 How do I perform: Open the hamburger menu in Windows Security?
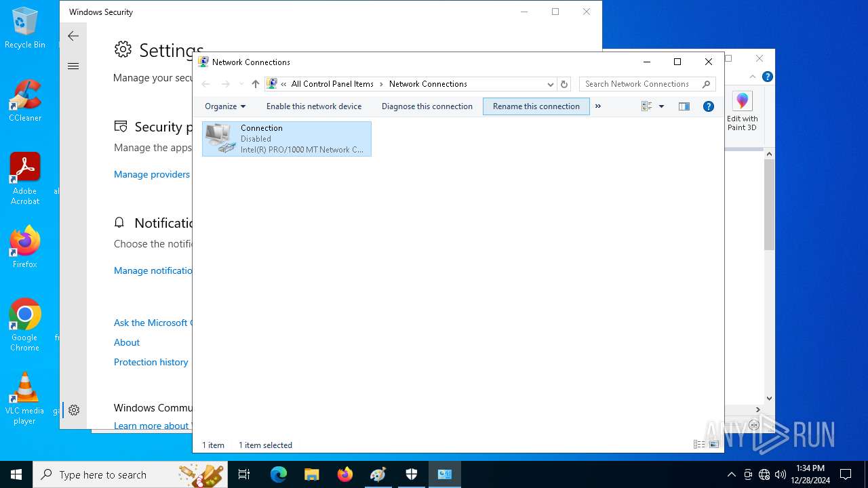73,66
